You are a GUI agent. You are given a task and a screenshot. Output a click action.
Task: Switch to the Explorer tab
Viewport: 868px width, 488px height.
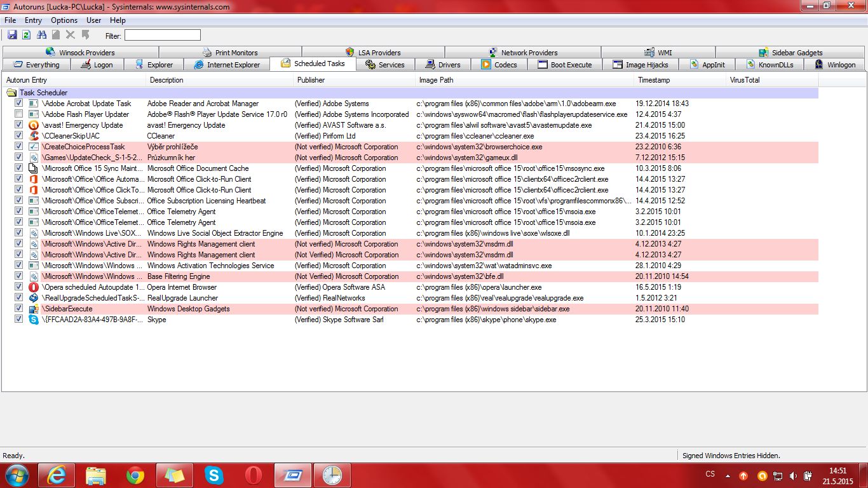point(154,65)
